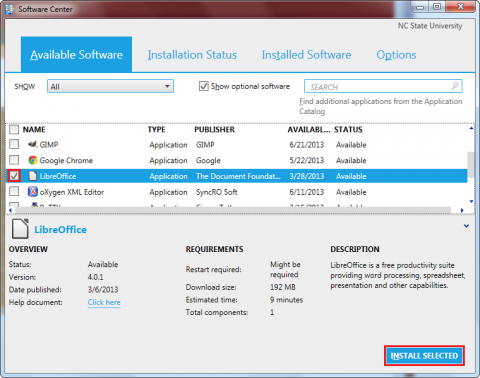Check the Google Chrome row checkbox

[x=14, y=160]
